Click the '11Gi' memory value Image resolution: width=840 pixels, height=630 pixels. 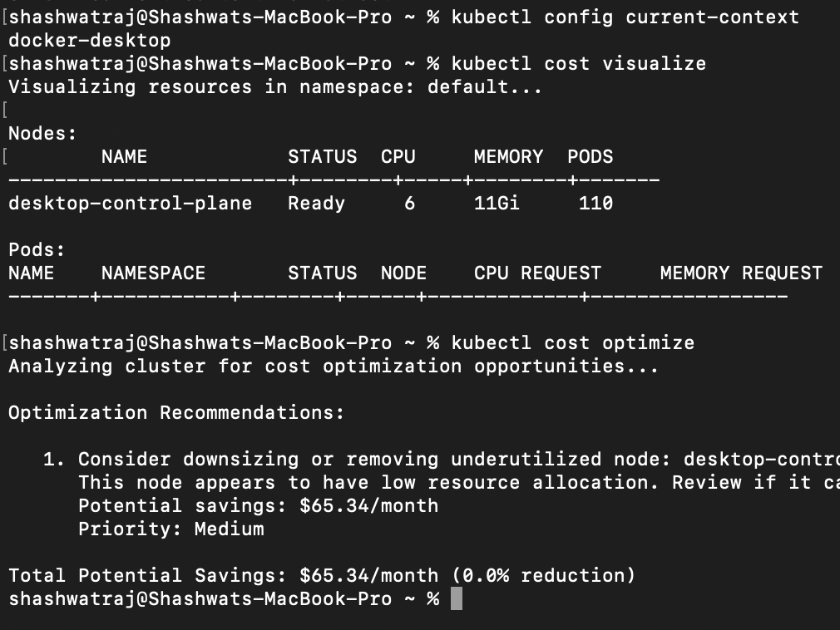(497, 203)
